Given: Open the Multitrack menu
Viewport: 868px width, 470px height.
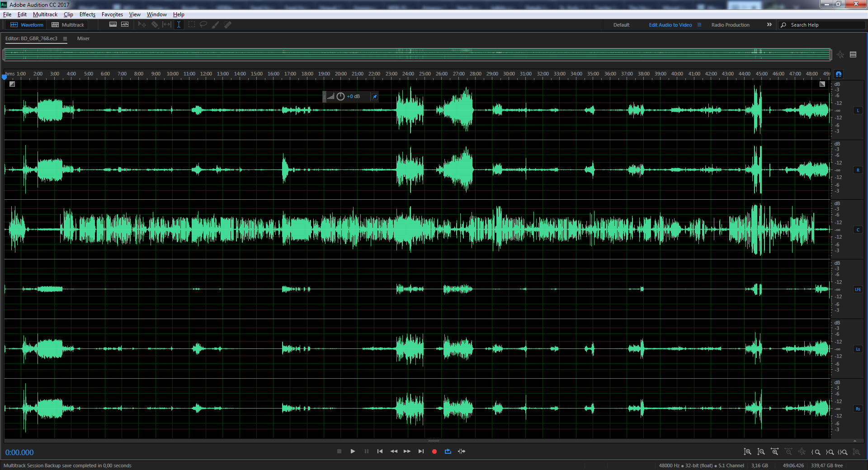Looking at the screenshot, I should (45, 14).
